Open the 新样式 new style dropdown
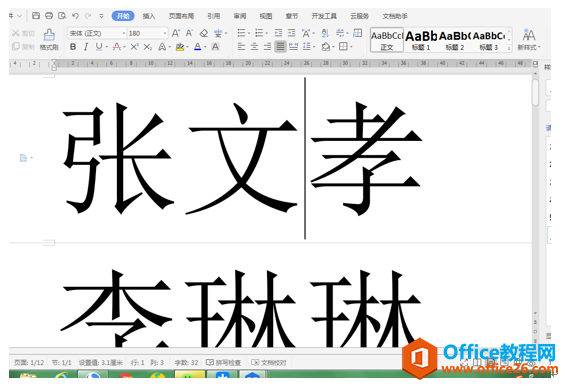 point(529,40)
